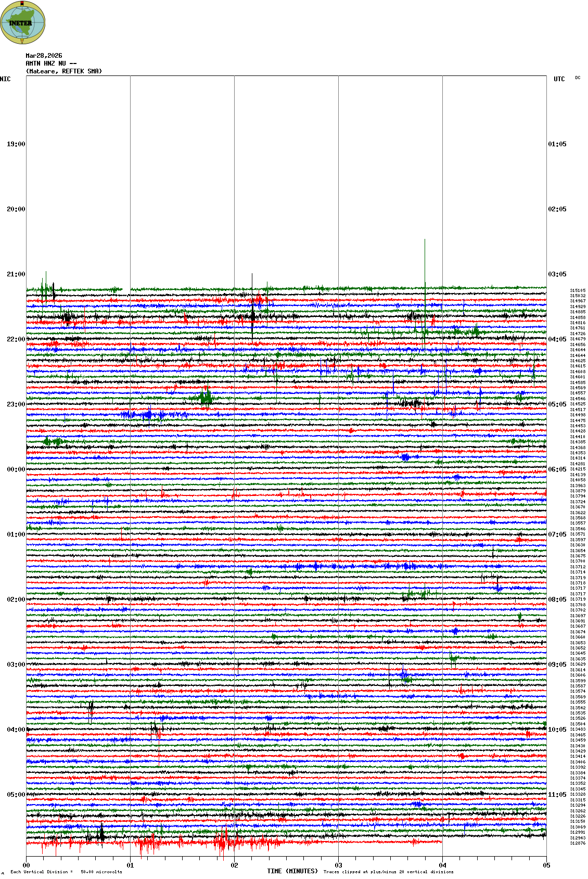Select the AMTN HNZ NU station text
The width and height of the screenshot is (588, 879).
click(51, 63)
